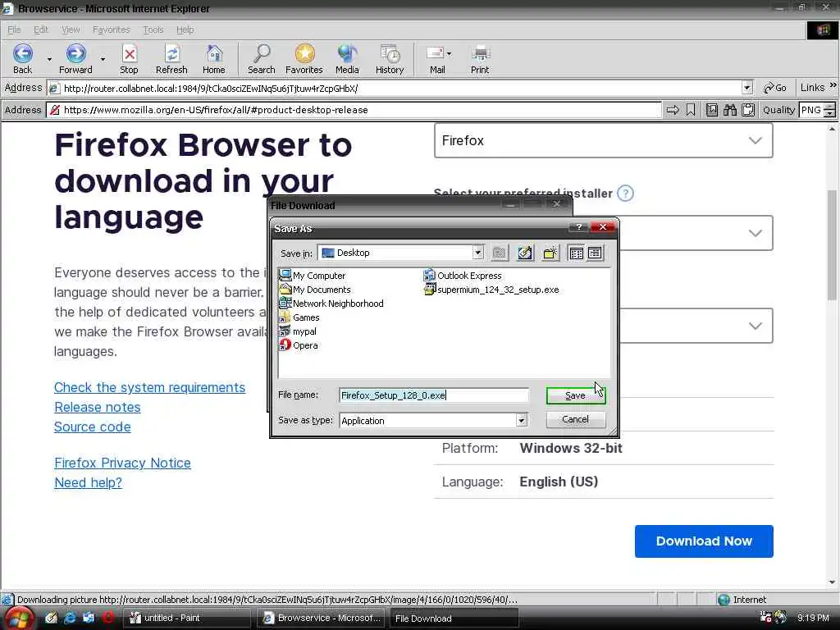
Task: Click the Forward navigation icon
Action: (x=75, y=54)
